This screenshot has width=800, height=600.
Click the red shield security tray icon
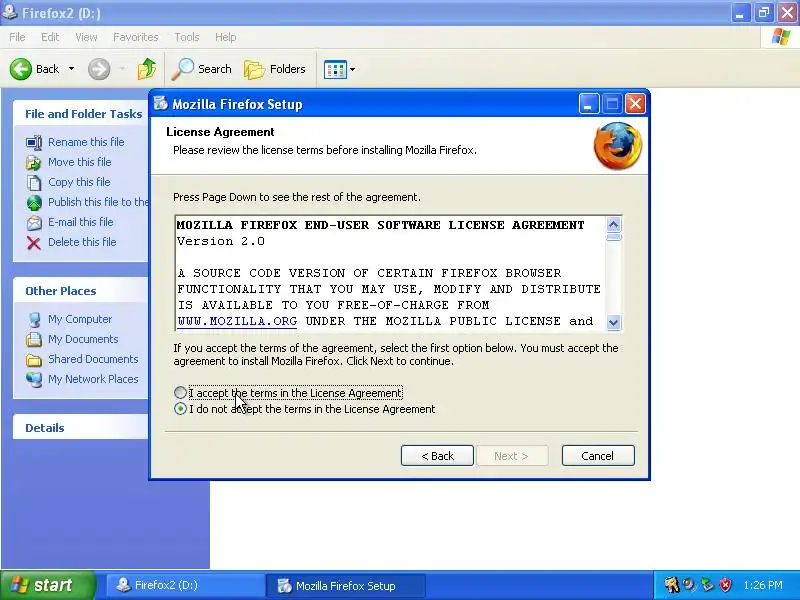pyautogui.click(x=726, y=585)
